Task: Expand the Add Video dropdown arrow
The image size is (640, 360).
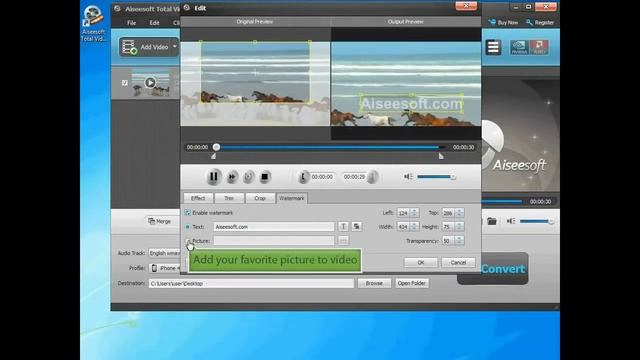Action: [x=175, y=47]
